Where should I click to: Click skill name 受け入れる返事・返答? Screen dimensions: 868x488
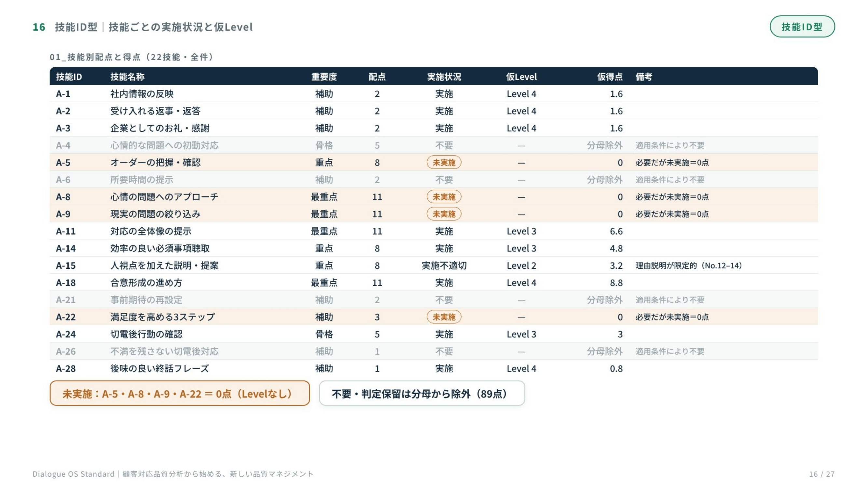[x=155, y=111]
